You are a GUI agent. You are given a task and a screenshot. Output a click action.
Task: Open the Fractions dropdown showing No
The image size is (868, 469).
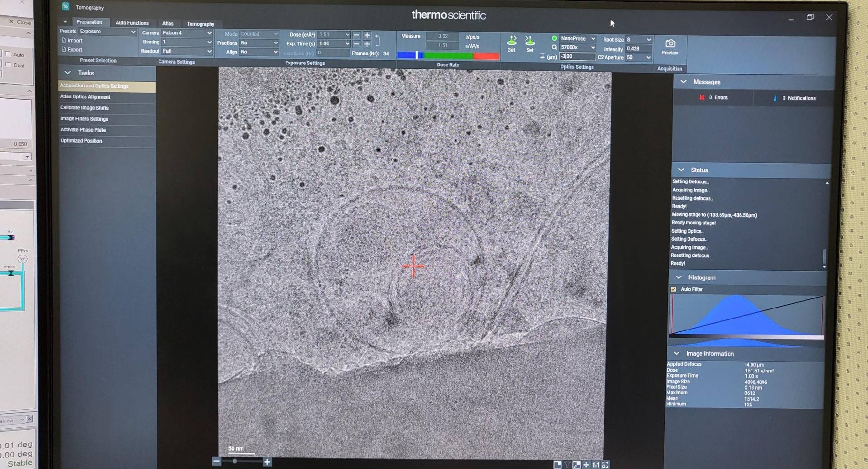[259, 43]
